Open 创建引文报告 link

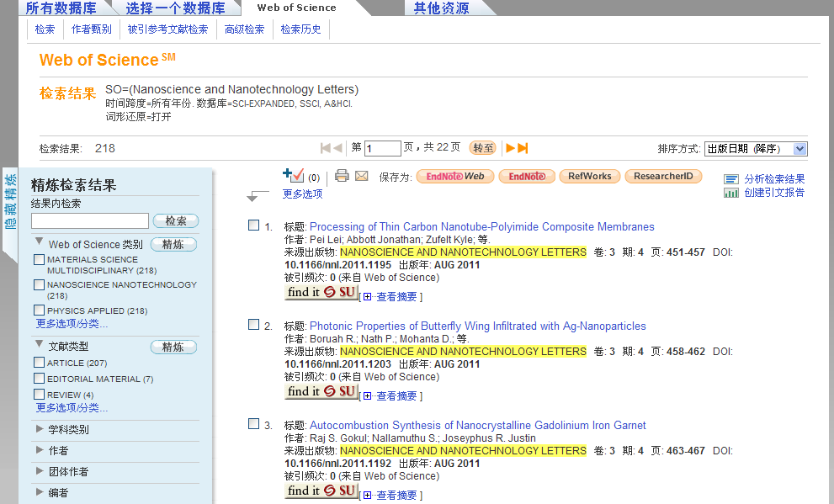coord(774,193)
